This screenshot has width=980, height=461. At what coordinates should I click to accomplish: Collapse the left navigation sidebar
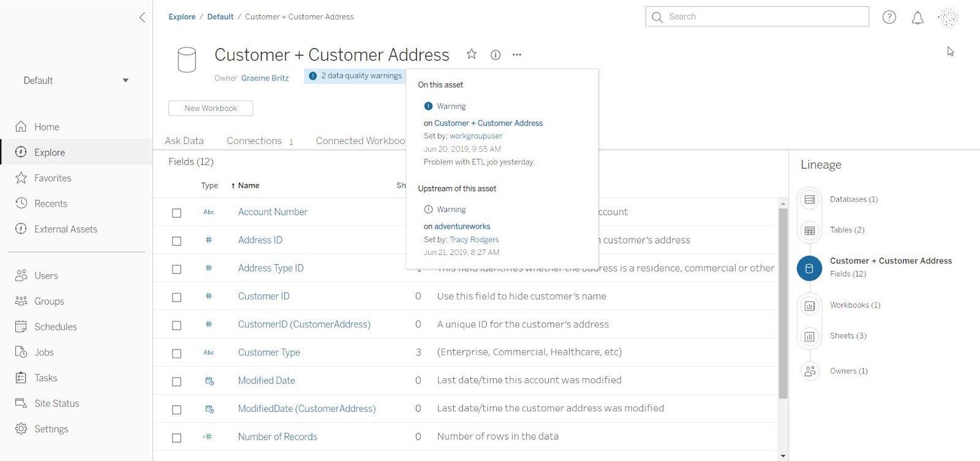pyautogui.click(x=142, y=17)
